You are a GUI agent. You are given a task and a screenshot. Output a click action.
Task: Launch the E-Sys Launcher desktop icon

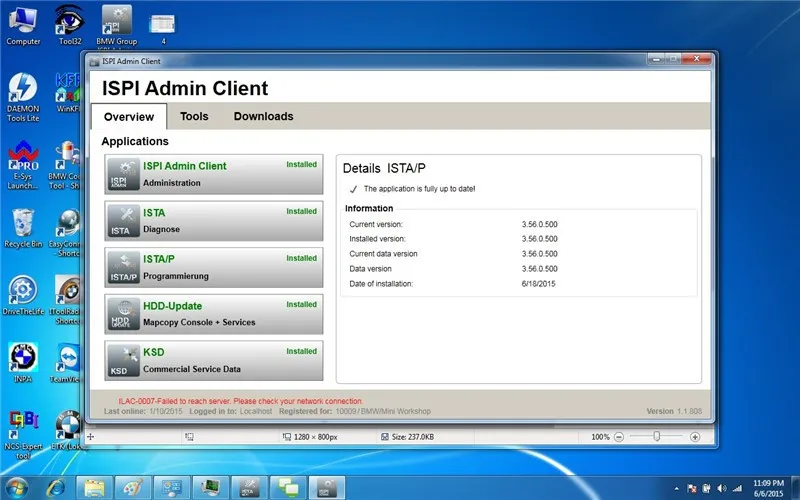[x=23, y=165]
